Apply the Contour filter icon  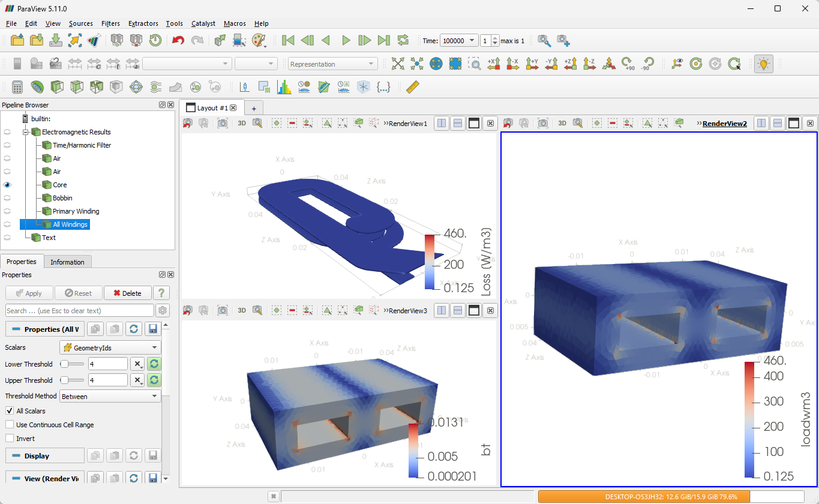(37, 87)
